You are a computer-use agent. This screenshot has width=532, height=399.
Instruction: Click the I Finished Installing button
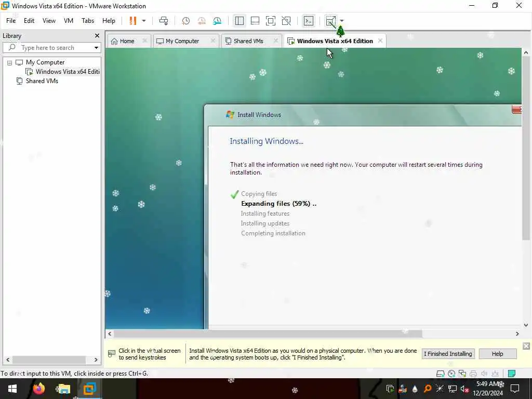(x=448, y=354)
